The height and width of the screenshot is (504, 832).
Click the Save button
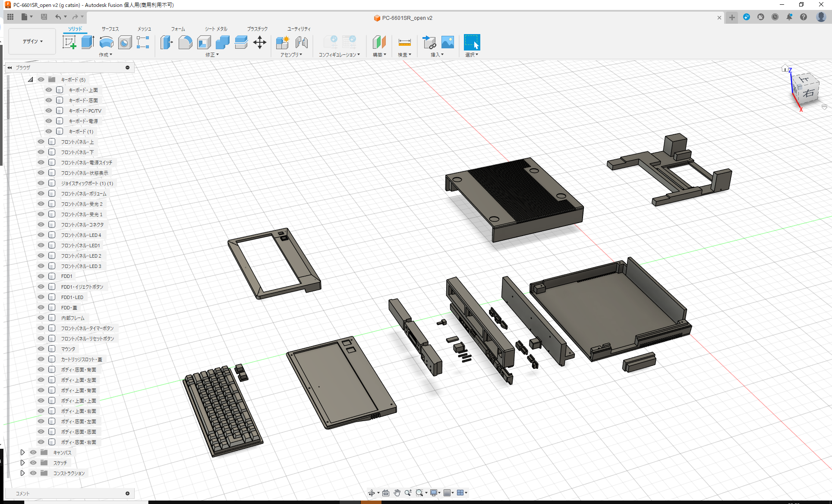pos(44,17)
